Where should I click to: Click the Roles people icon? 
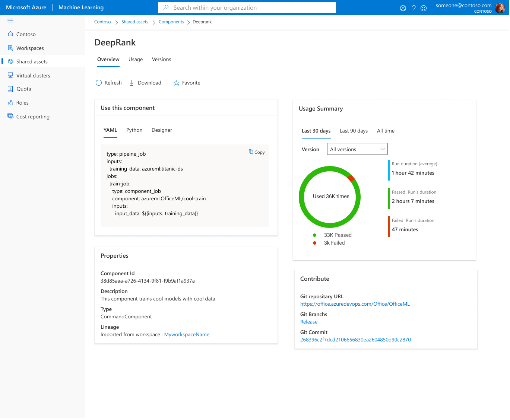[10, 103]
